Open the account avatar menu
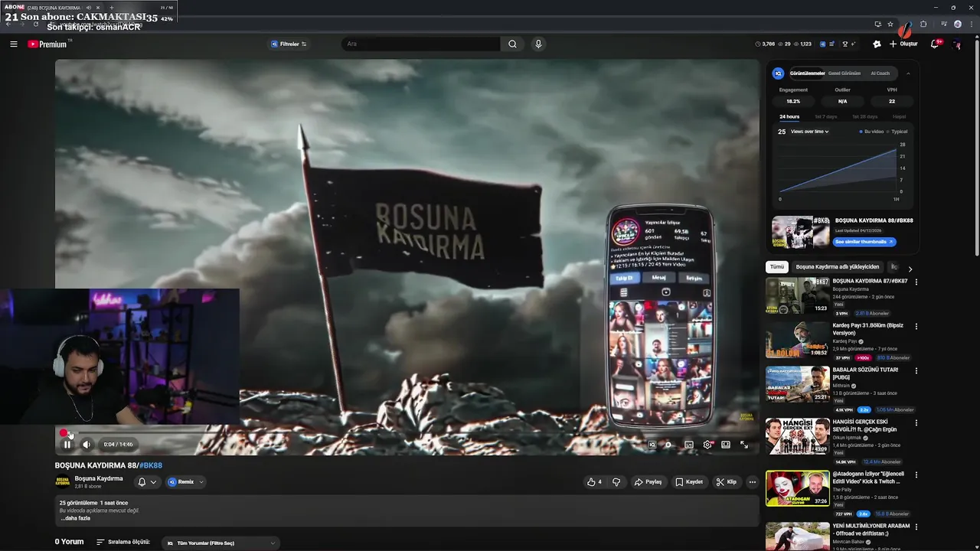This screenshot has width=980, height=551. (957, 44)
